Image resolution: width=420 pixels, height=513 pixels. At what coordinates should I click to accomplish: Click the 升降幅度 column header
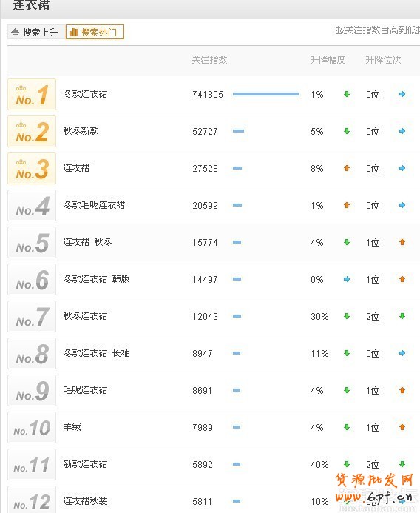point(328,60)
